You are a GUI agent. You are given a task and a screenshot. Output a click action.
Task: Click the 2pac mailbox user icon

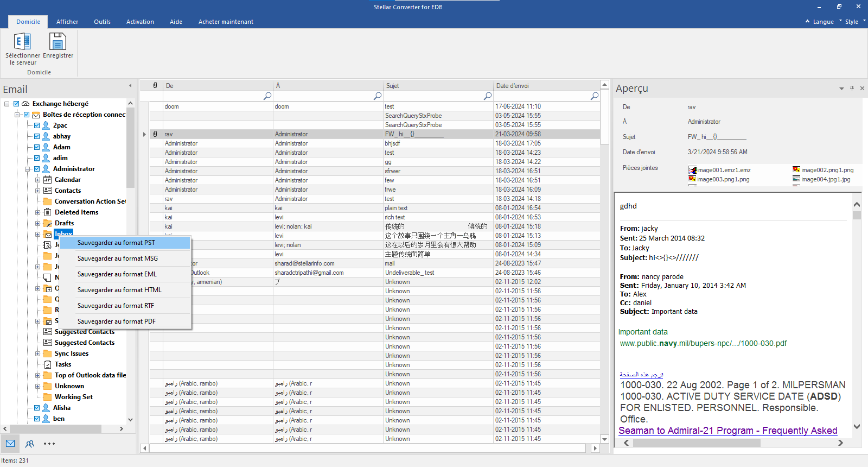[x=46, y=125]
